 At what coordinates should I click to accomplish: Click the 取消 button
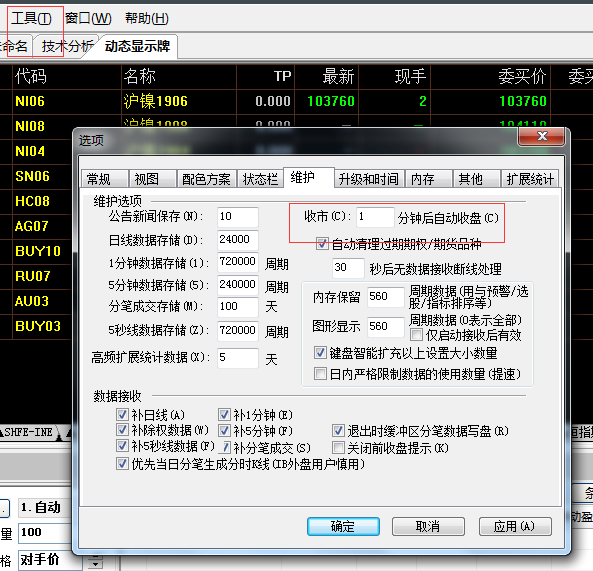coord(428,526)
